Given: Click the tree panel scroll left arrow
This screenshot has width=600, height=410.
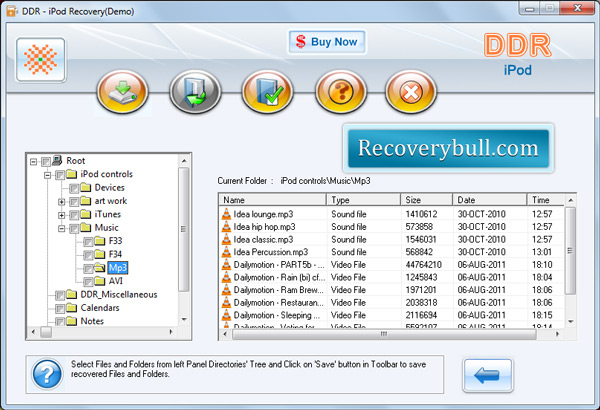Looking at the screenshot, I should pyautogui.click(x=33, y=332).
